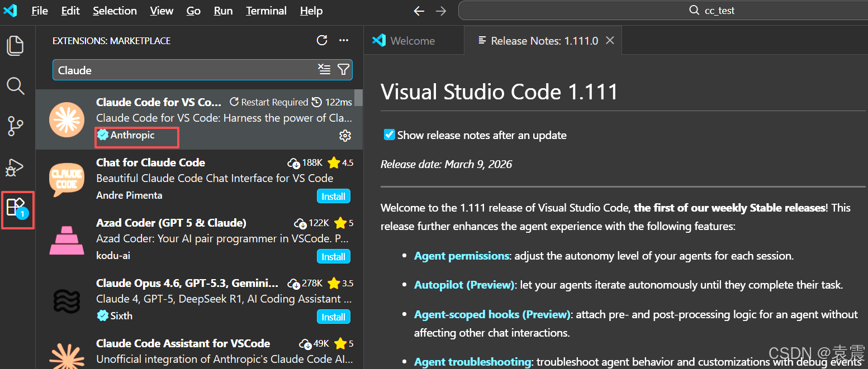Open the Run menu

[x=223, y=11]
